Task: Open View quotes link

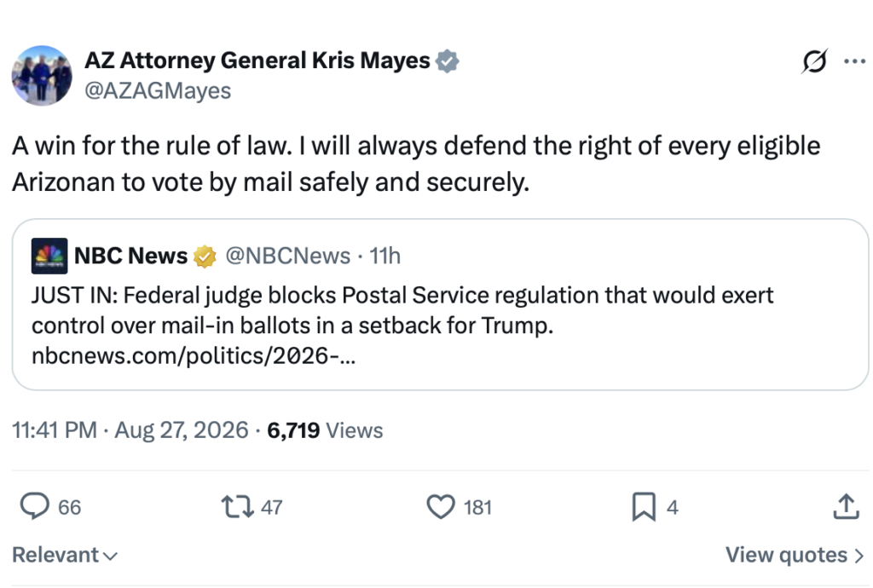Action: pyautogui.click(x=795, y=555)
